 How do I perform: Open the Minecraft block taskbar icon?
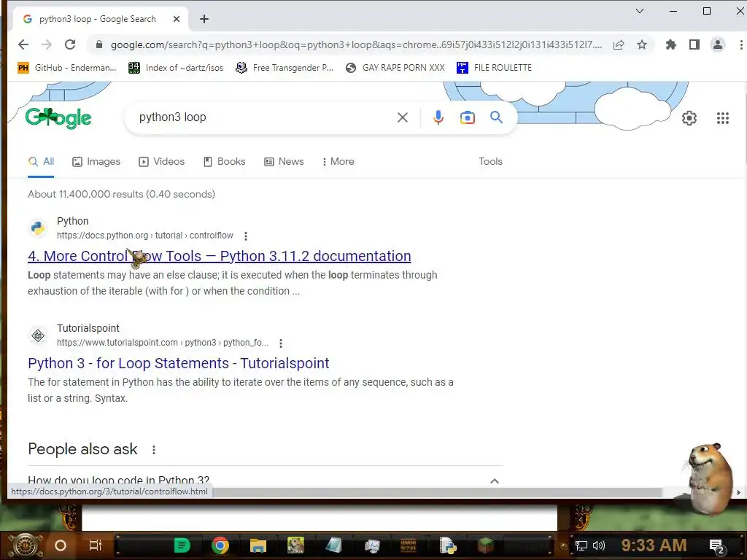pos(486,545)
